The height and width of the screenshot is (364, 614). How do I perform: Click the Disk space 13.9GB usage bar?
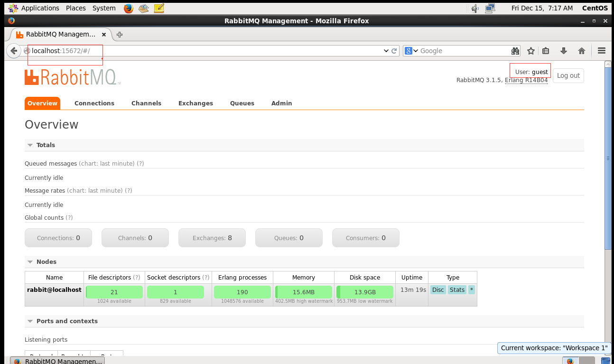click(365, 292)
